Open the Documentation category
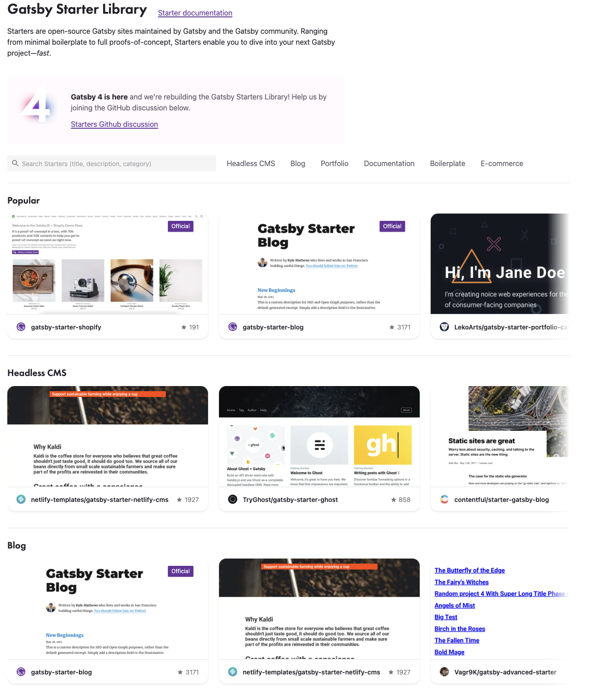This screenshot has height=700, width=594. (x=389, y=163)
